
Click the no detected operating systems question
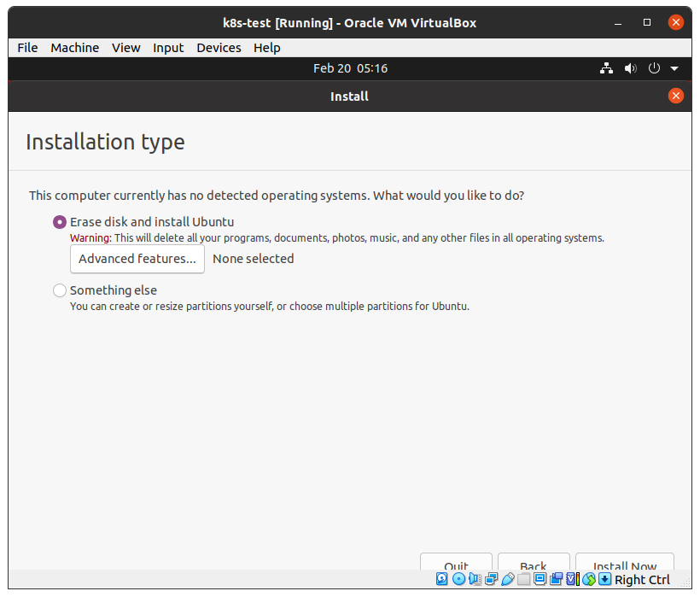(x=277, y=196)
